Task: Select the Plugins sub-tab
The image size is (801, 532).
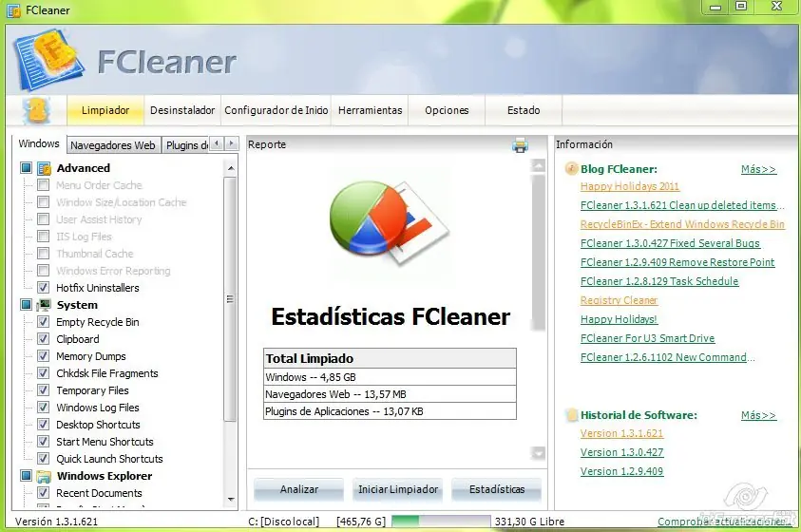Action: pyautogui.click(x=186, y=145)
